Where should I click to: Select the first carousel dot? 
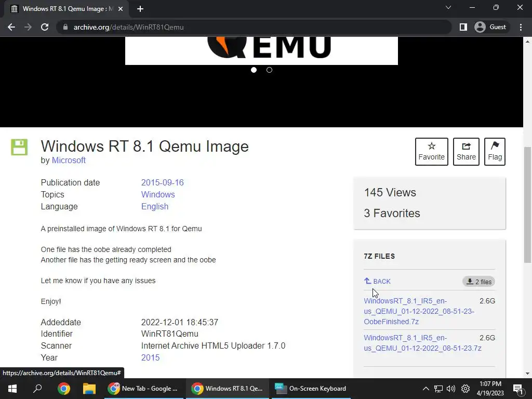click(254, 70)
